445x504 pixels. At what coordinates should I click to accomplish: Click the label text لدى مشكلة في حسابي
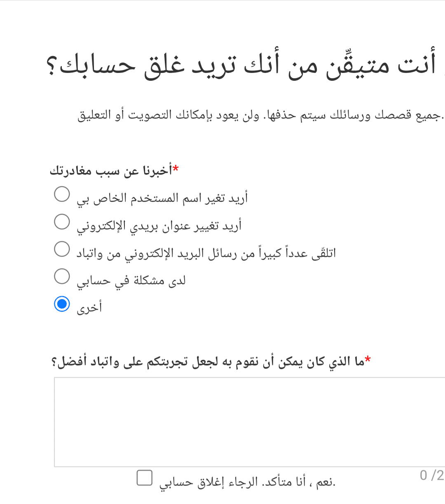point(131,281)
